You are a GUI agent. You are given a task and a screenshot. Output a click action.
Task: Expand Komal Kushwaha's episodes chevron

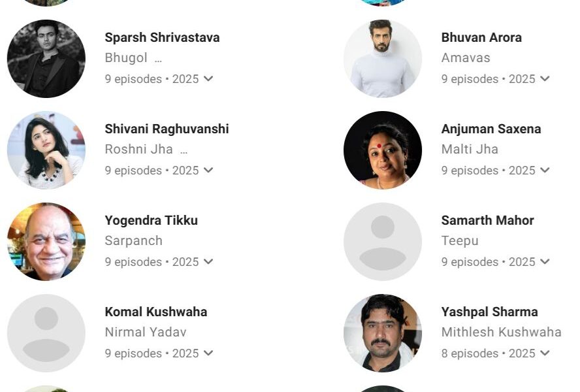coord(208,353)
